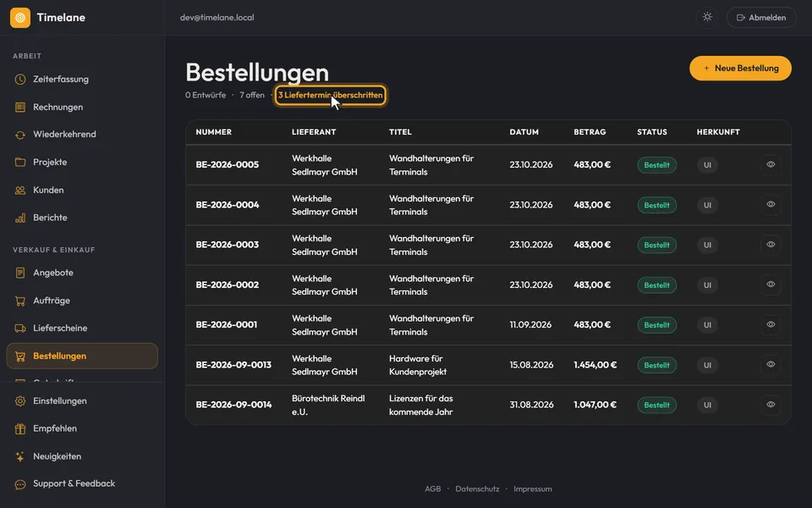Open Support & Feedback chat icon
The height and width of the screenshot is (508, 812).
point(20,484)
